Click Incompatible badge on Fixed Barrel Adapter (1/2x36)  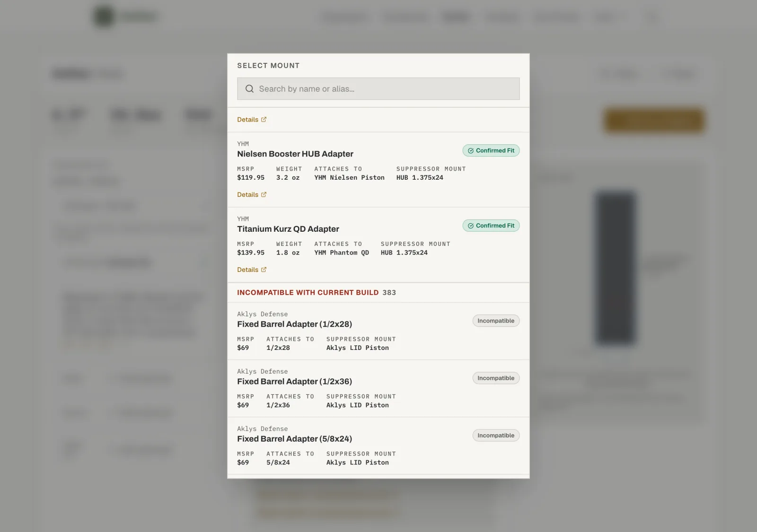(x=496, y=378)
